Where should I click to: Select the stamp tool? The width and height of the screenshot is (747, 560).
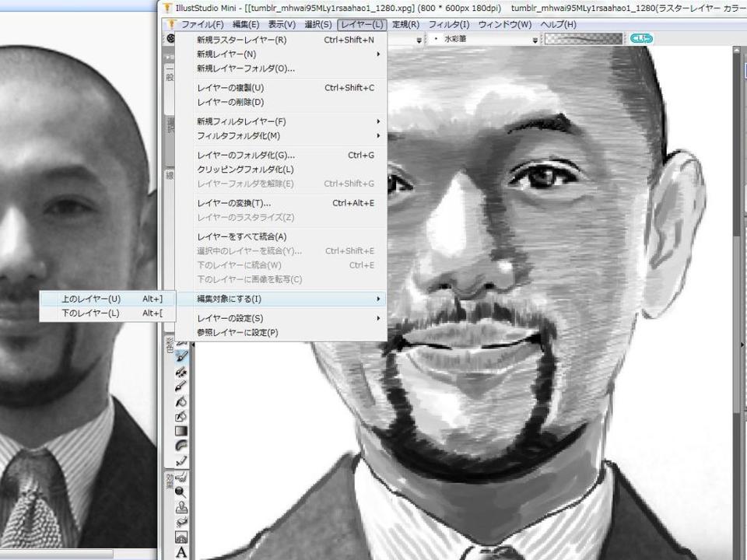(181, 506)
